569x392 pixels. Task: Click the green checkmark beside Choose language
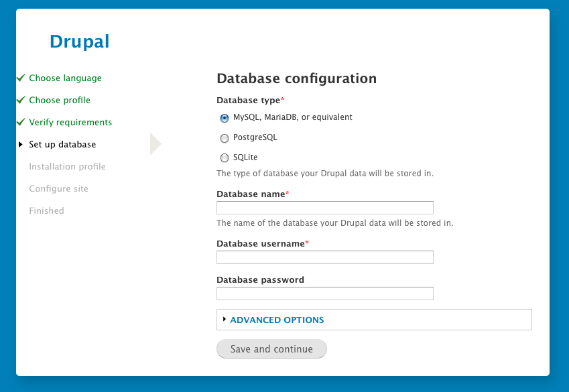[21, 78]
